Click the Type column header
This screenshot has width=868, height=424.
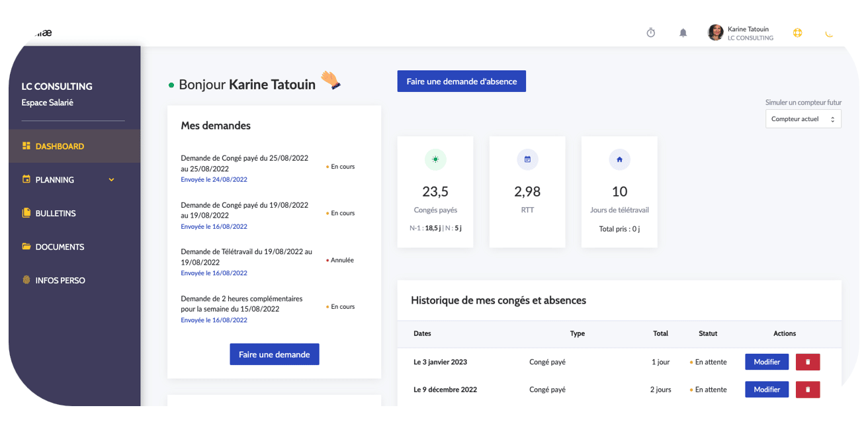(578, 333)
